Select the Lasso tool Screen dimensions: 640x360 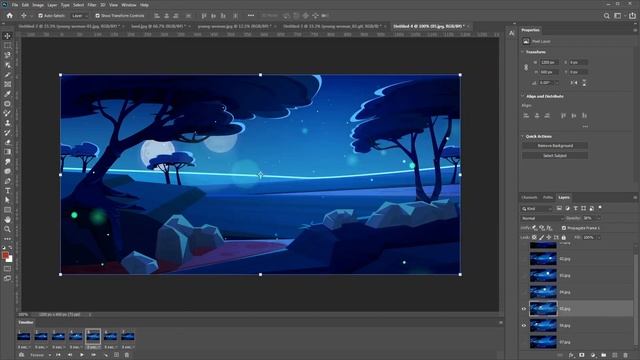7,55
